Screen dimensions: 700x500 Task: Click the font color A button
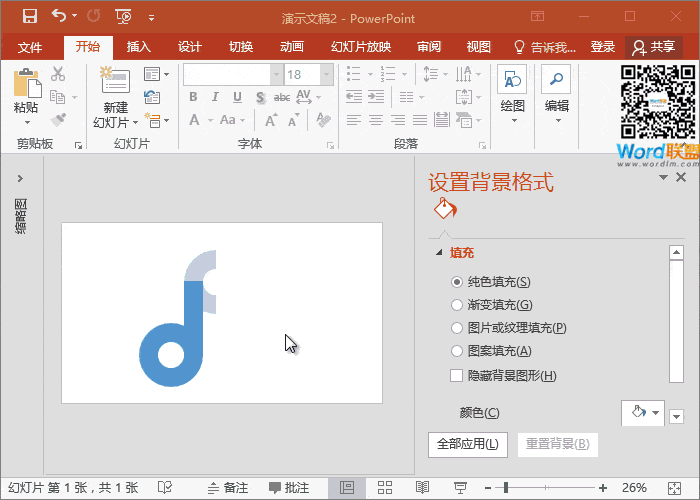(194, 120)
